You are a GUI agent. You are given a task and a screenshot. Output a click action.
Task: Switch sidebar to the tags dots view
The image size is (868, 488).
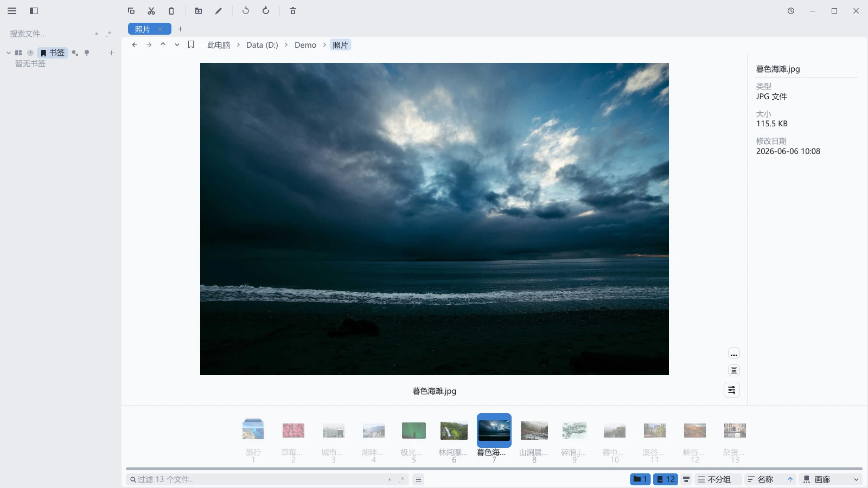coord(75,53)
